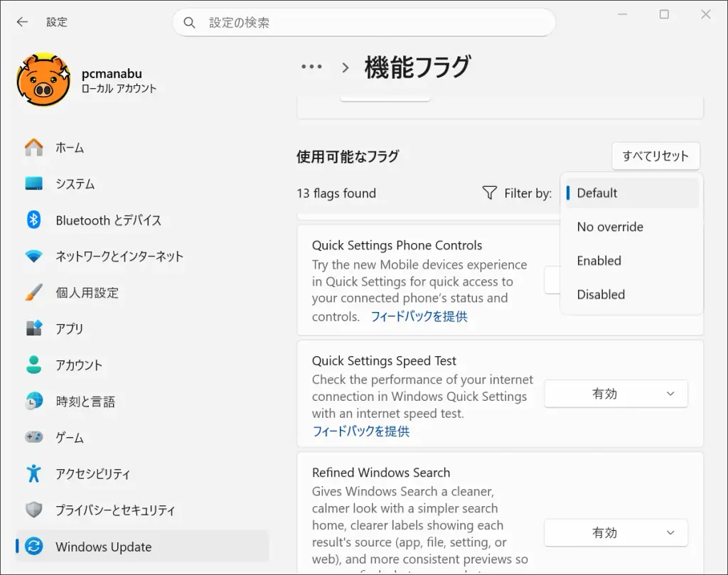Open アプリ settings
Screen dimensions: 728x575
pyautogui.click(x=142, y=328)
